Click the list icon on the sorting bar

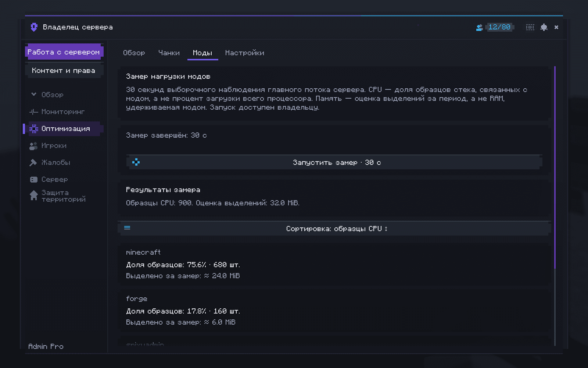tap(127, 228)
